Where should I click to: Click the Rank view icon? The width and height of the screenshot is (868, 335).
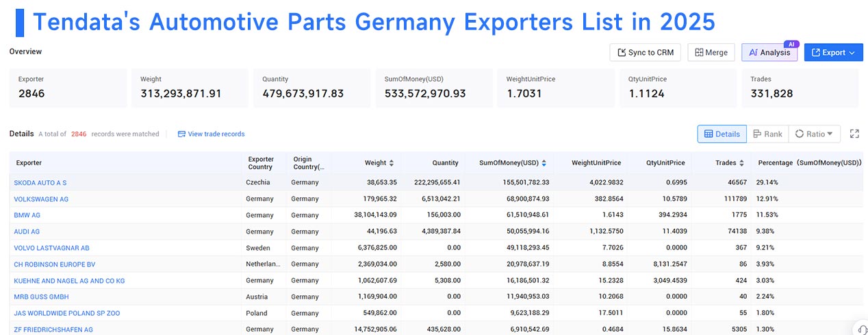tap(756, 134)
